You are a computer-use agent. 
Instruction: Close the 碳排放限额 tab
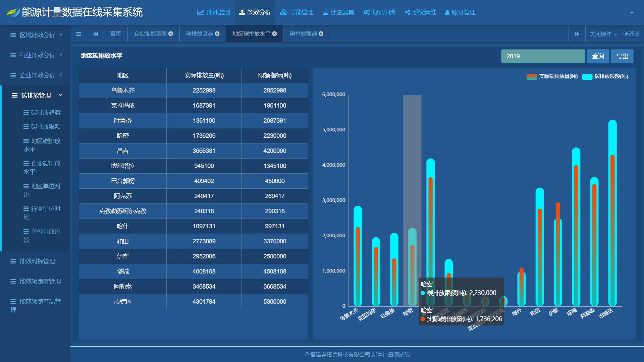pyautogui.click(x=321, y=34)
